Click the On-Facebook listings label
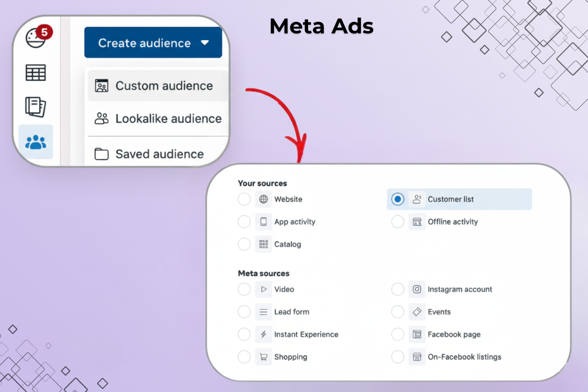Viewport: 588px width, 392px height. [x=465, y=357]
